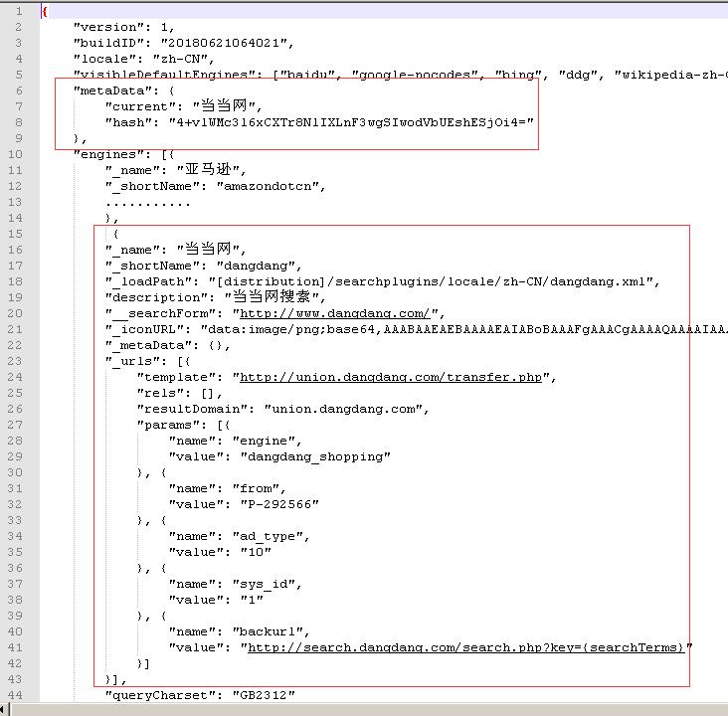Click the value "1" on line 38

point(252,600)
